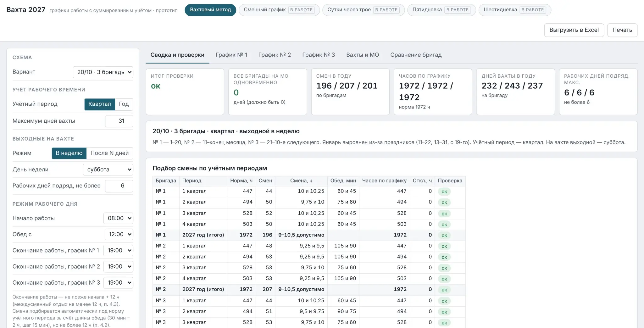The image size is (644, 328).
Task: Click the Выгрузить в Excel button
Action: click(x=574, y=30)
